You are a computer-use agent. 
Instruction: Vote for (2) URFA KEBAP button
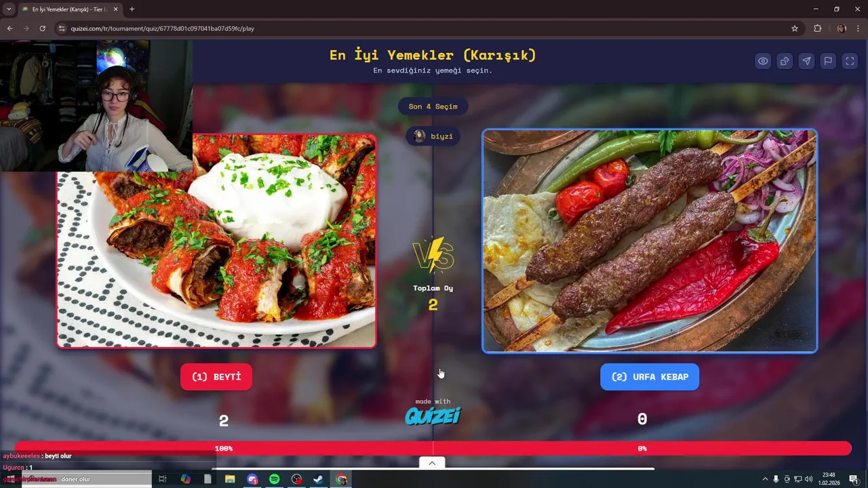pos(650,377)
